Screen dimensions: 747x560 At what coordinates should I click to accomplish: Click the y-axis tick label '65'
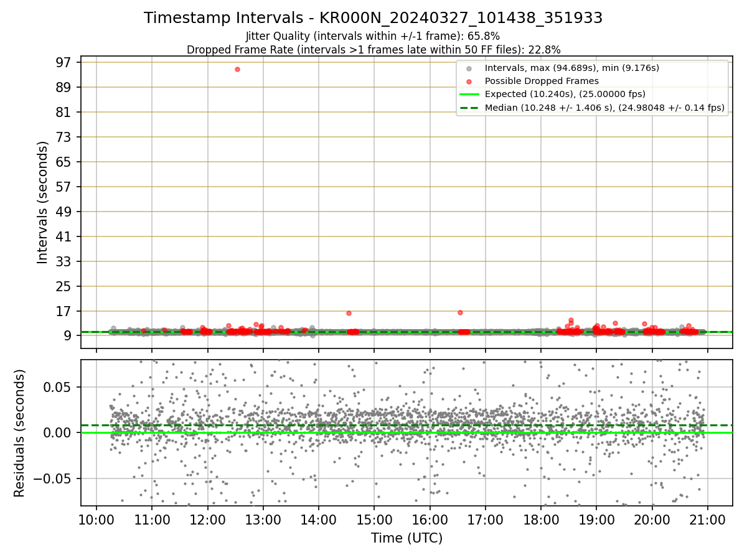(65, 162)
